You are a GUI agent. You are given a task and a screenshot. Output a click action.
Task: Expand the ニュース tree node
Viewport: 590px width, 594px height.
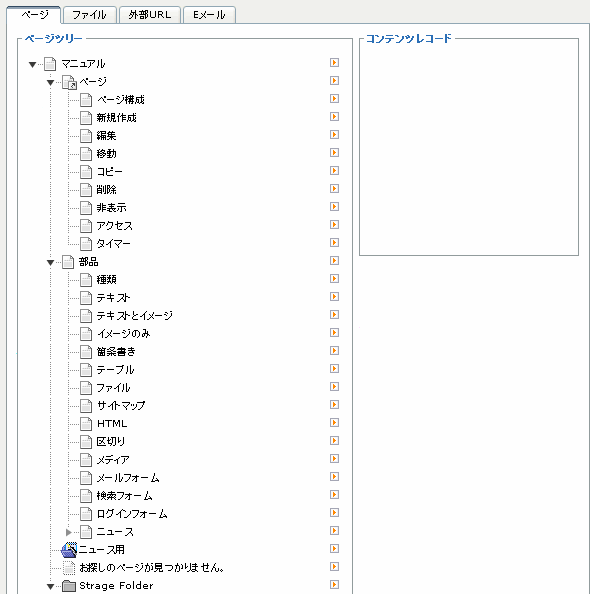click(x=69, y=532)
